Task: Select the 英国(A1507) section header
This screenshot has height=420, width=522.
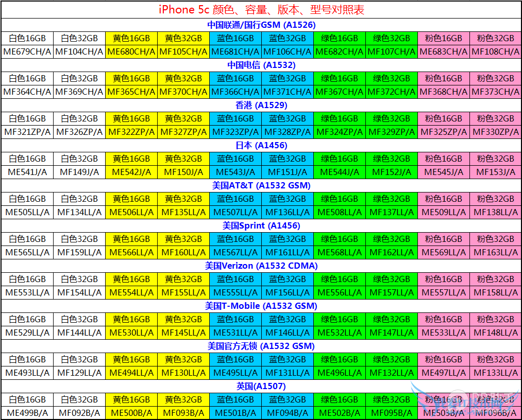Action: coord(261,386)
